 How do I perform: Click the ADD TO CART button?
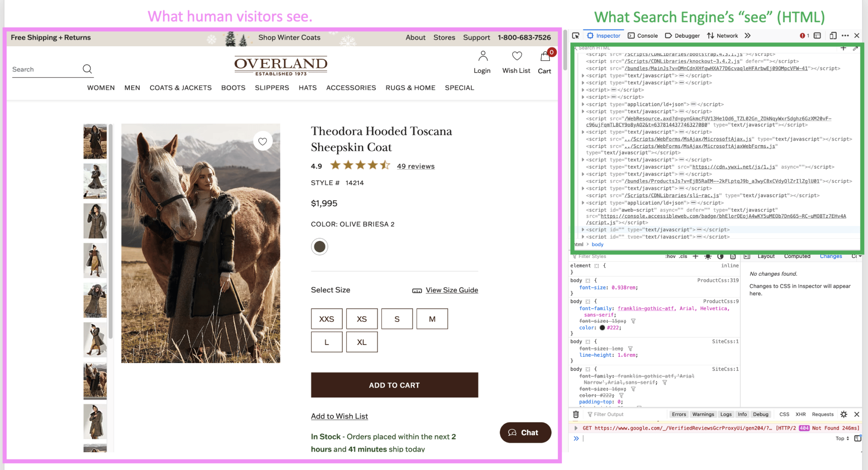pyautogui.click(x=394, y=385)
